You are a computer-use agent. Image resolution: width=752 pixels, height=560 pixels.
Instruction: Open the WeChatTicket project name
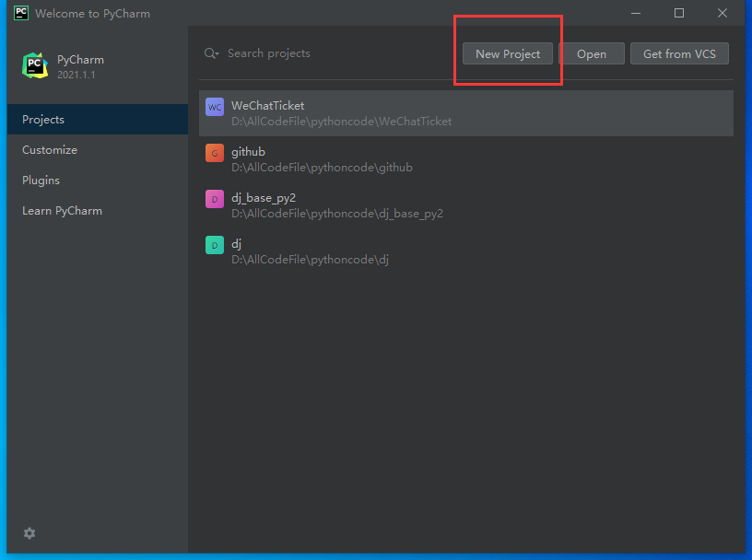pyautogui.click(x=267, y=106)
